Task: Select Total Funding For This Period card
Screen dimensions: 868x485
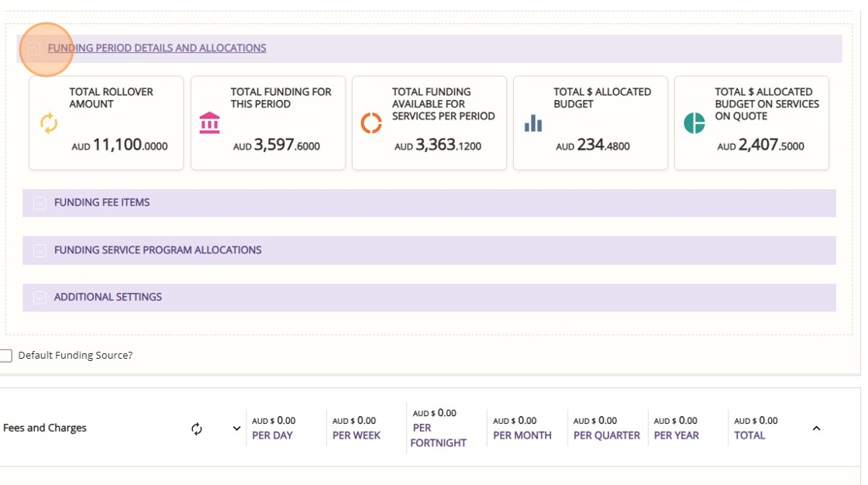Action: pyautogui.click(x=268, y=123)
